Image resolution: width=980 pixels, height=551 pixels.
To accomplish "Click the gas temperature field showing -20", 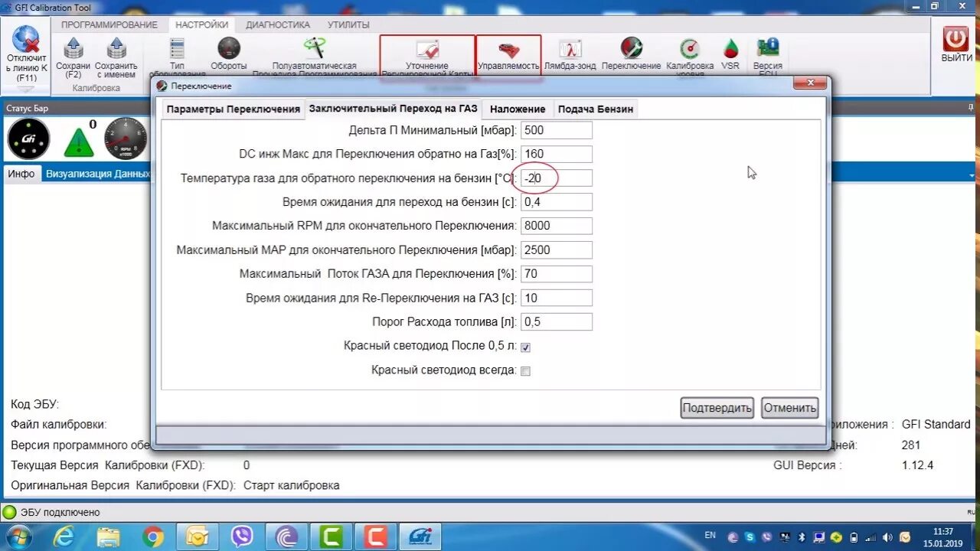I will (x=557, y=178).
